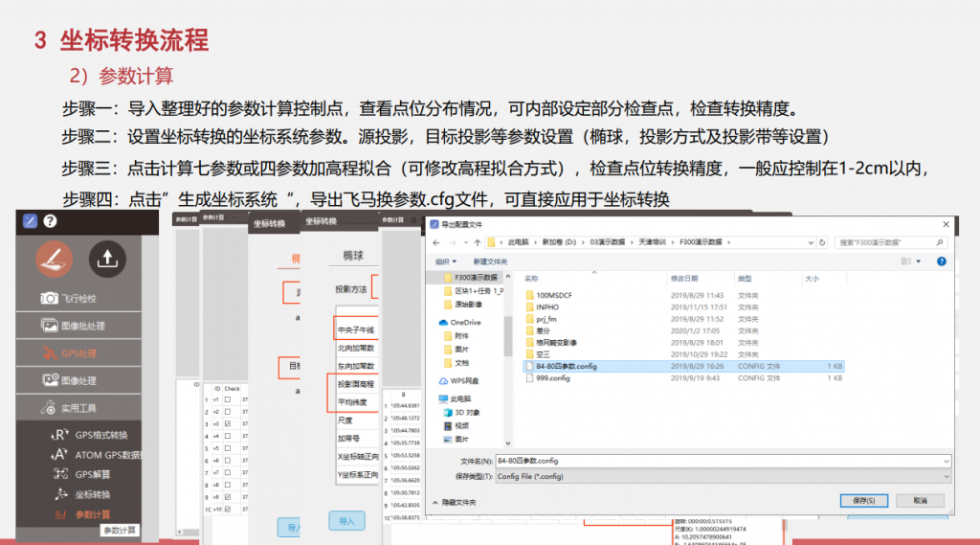This screenshot has width=980, height=545.
Task: Click the dark upload round icon
Action: (x=107, y=259)
